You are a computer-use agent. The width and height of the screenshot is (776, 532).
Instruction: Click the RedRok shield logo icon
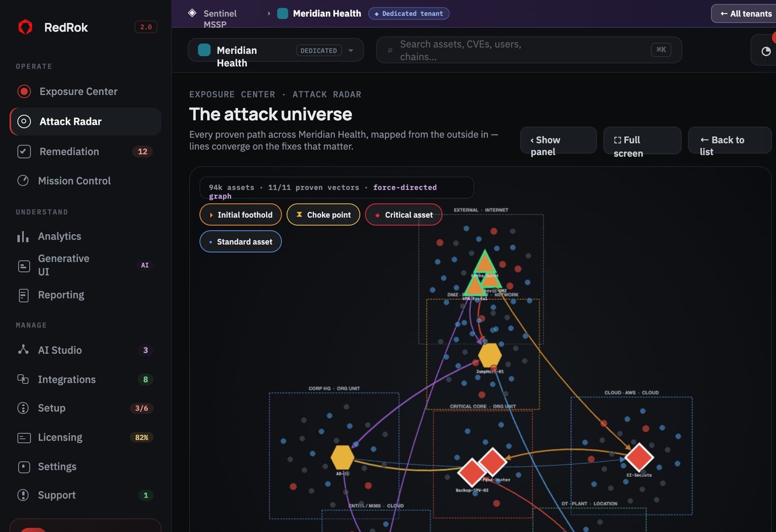point(25,27)
